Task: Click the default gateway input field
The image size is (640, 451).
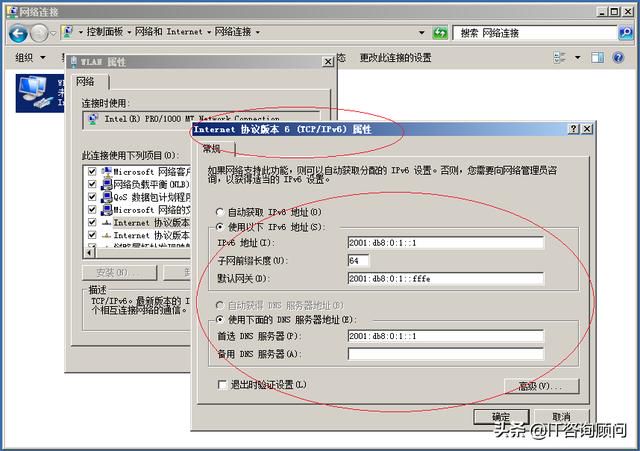Action: 445,279
